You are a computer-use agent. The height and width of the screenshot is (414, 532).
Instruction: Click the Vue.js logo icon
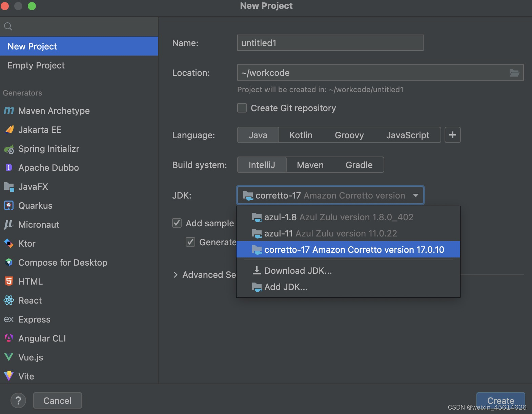pyautogui.click(x=9, y=357)
